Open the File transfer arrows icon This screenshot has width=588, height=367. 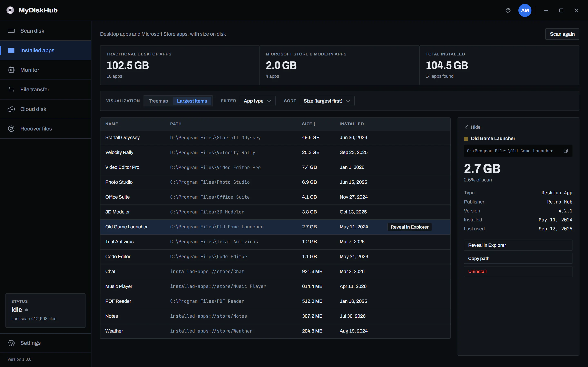pos(11,90)
